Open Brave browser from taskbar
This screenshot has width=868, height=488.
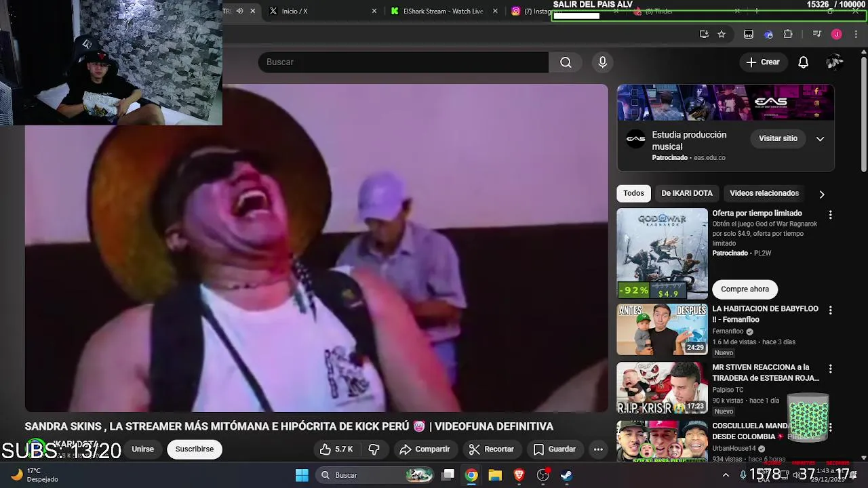click(519, 475)
